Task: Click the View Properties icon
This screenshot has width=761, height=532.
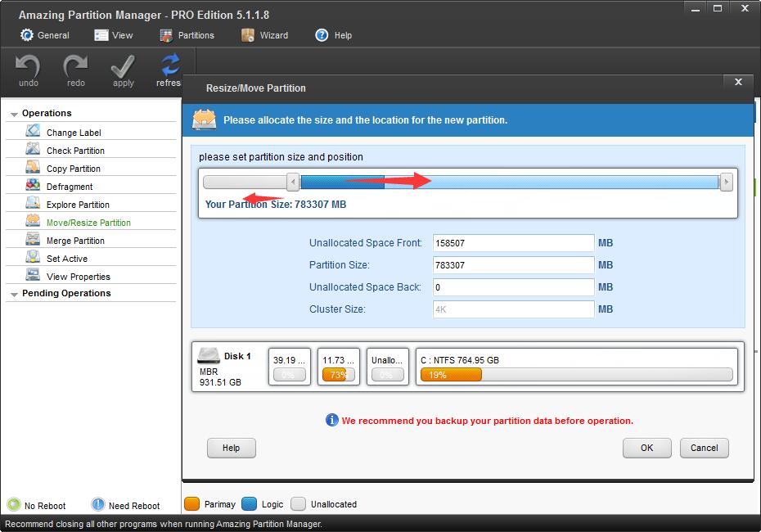Action: click(33, 274)
